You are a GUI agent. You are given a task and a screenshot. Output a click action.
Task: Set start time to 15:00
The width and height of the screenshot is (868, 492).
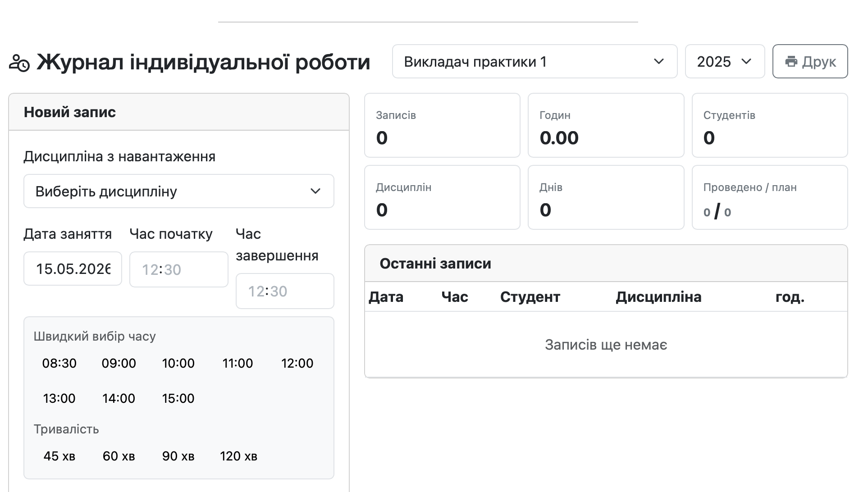pos(178,398)
